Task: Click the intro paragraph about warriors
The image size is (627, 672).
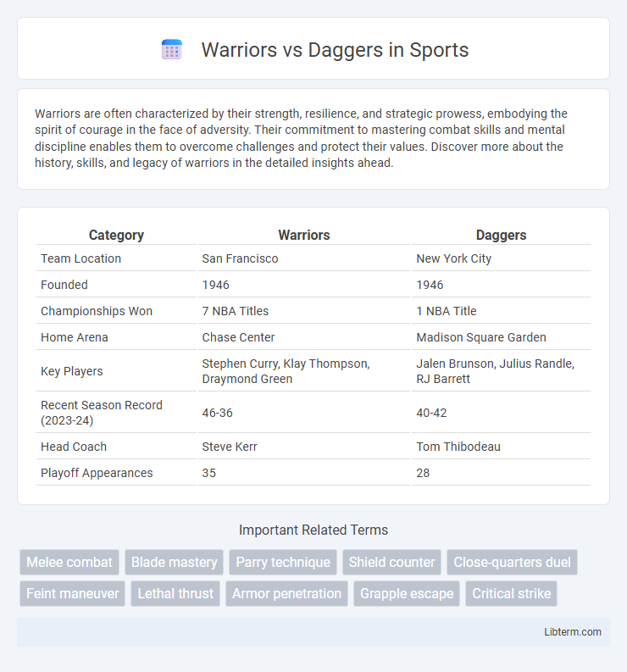Action: pyautogui.click(x=301, y=138)
